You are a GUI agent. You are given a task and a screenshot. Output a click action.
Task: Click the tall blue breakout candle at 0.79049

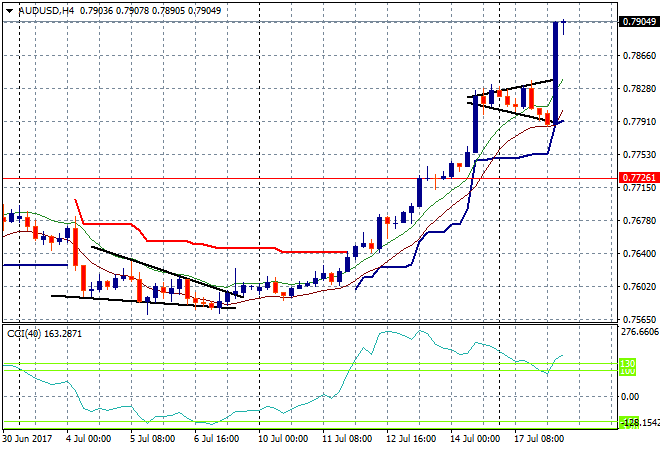coord(556,73)
